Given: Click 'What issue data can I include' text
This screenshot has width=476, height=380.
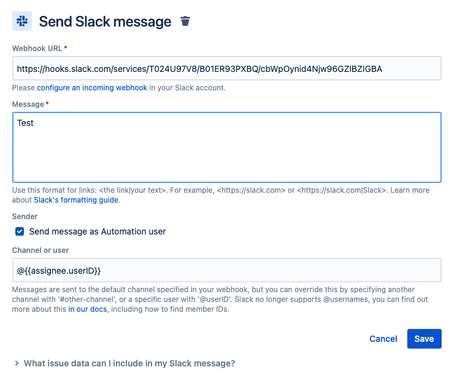Looking at the screenshot, I should pyautogui.click(x=129, y=363).
